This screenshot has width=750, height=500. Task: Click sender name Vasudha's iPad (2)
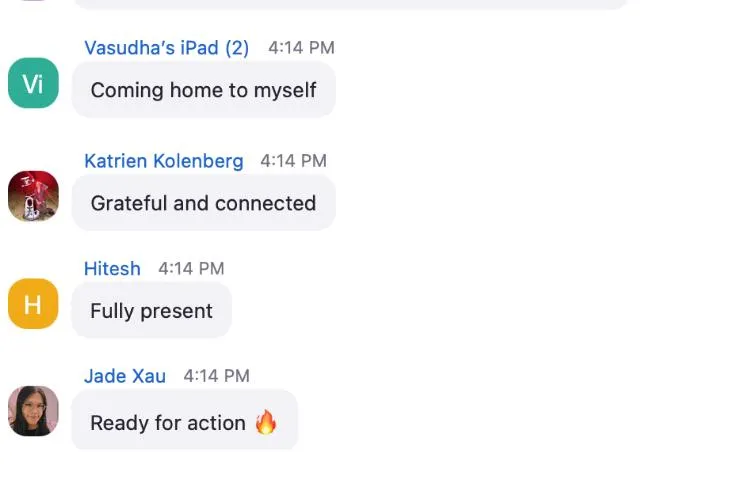[x=166, y=48]
